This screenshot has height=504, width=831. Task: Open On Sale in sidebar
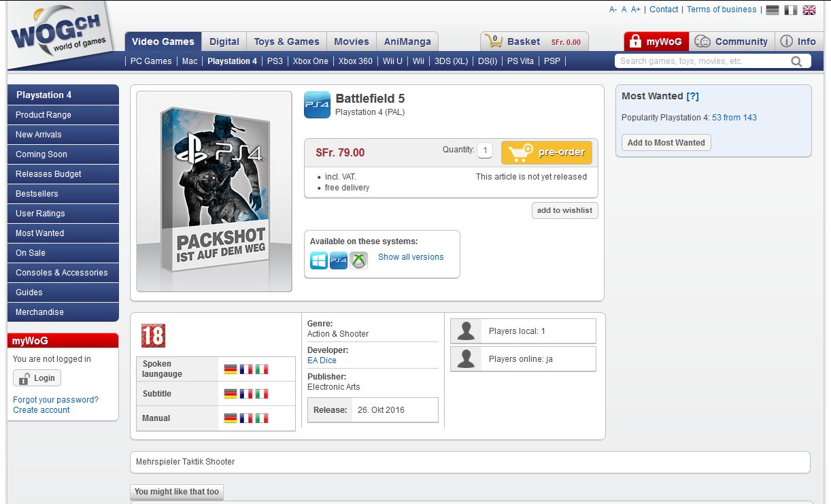63,253
